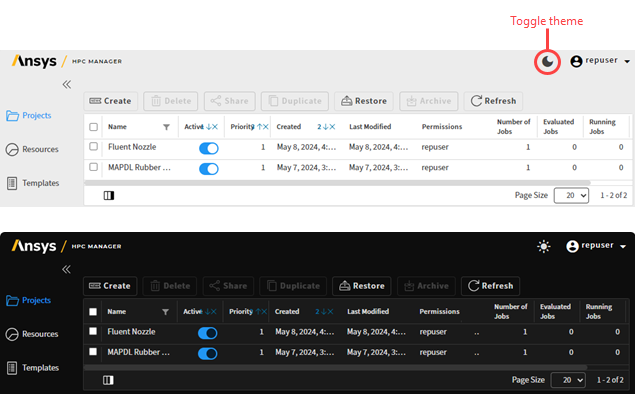Click Evaluated Jobs header, dark view
This screenshot has height=394, width=635.
555,311
